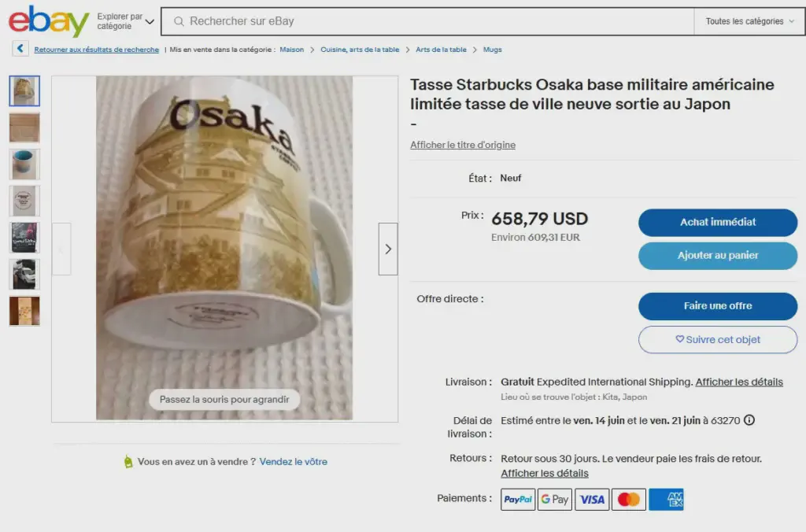Click the American Express payment icon
The width and height of the screenshot is (806, 532).
tap(666, 499)
